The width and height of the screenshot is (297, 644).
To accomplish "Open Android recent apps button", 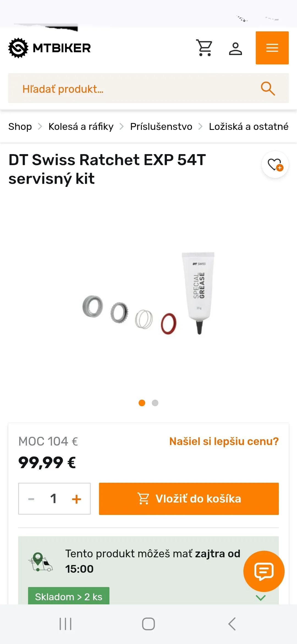I will [65, 624].
